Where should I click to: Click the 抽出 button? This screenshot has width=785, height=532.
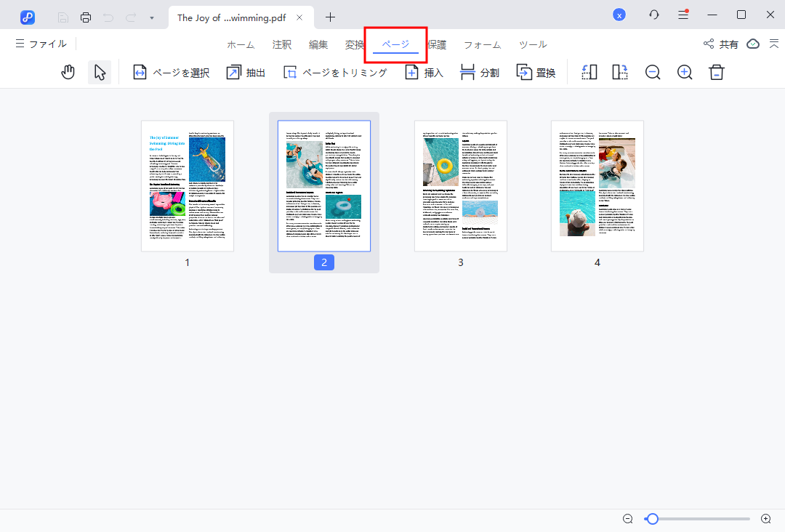click(x=246, y=73)
